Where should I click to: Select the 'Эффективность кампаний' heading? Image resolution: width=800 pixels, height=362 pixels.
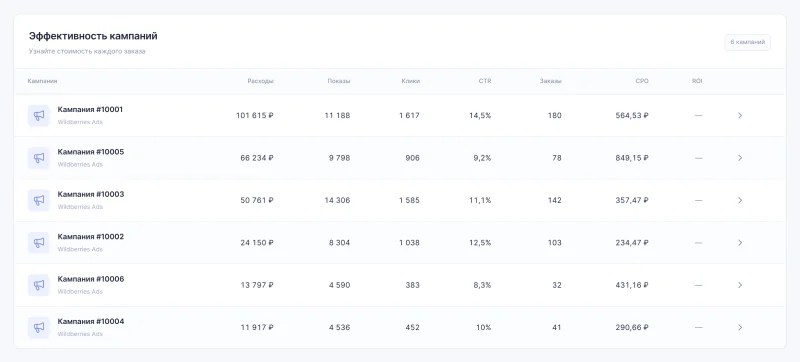[x=93, y=36]
